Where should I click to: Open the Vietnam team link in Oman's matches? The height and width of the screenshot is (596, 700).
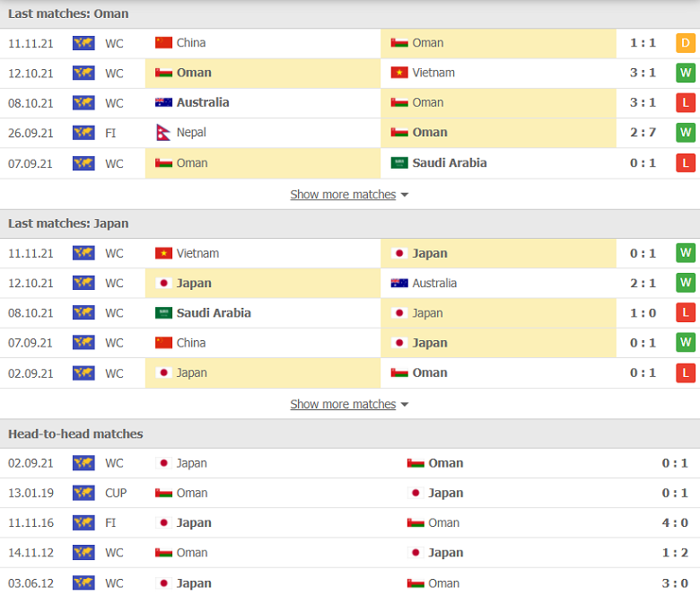coord(433,73)
